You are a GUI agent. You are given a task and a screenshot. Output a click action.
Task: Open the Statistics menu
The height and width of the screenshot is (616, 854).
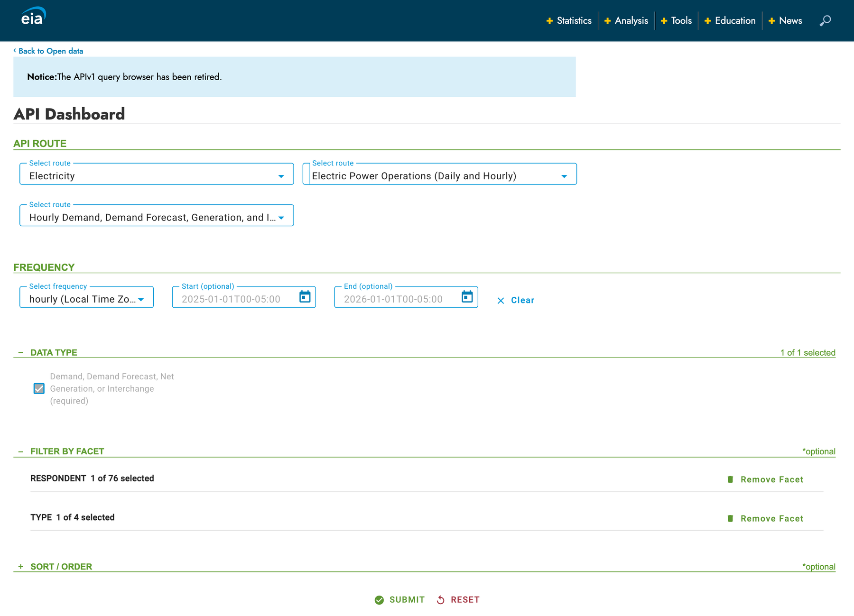click(569, 20)
